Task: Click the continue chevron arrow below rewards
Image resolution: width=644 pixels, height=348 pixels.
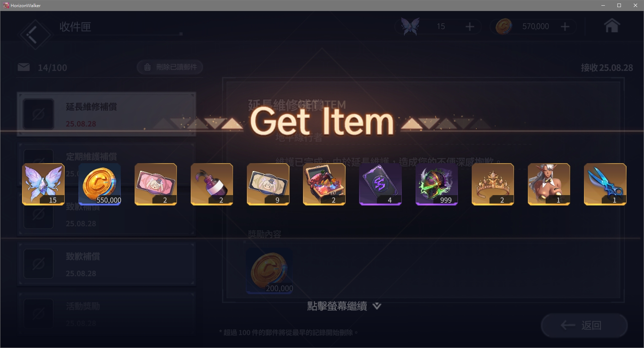Action: tap(377, 306)
